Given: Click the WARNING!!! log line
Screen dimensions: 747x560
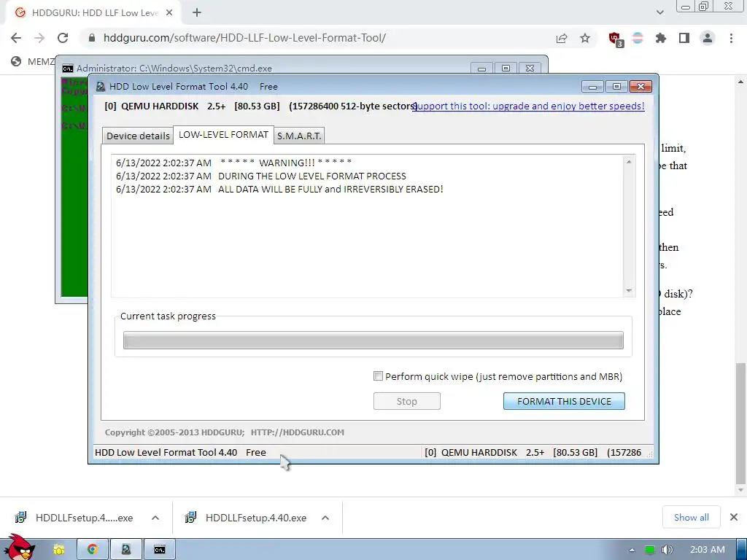Looking at the screenshot, I should 234,163.
